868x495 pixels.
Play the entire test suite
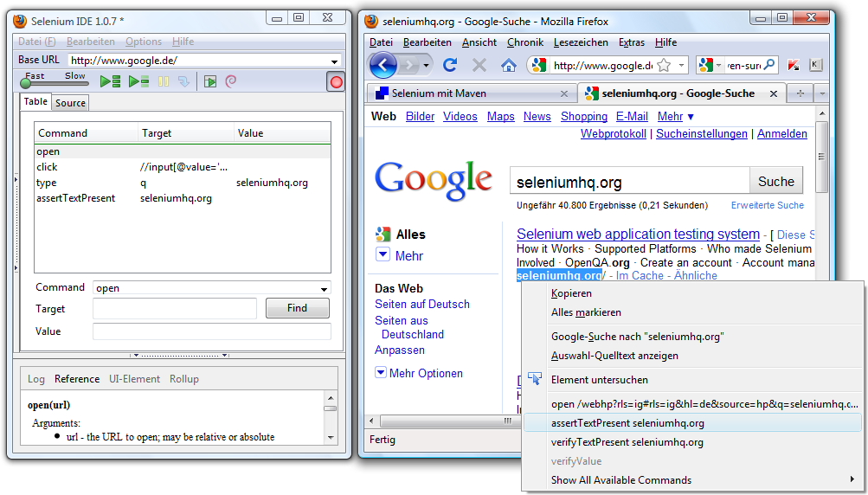110,82
